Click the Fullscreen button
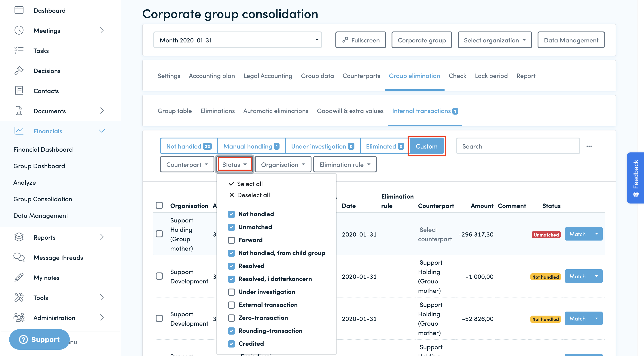 (x=361, y=40)
